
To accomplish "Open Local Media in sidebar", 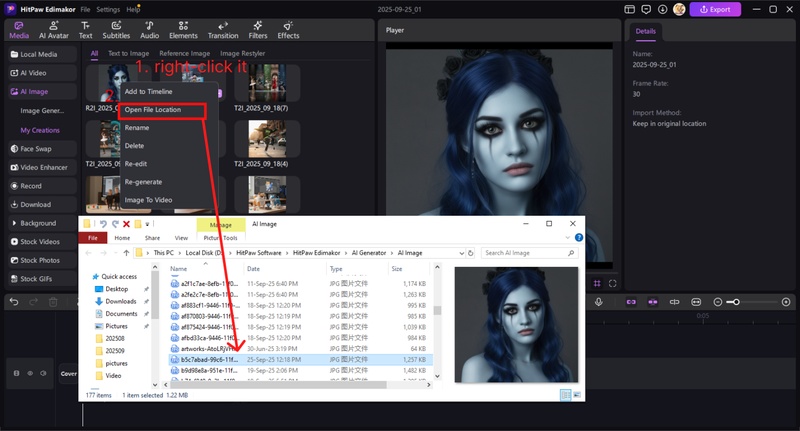I will pyautogui.click(x=42, y=54).
